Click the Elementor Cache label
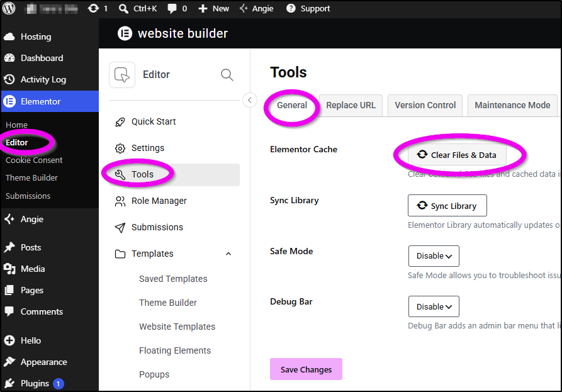The width and height of the screenshot is (562, 392). 303,149
